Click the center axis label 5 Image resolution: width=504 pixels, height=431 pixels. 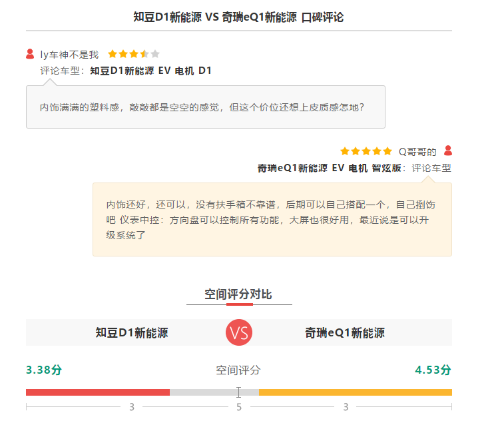(239, 407)
